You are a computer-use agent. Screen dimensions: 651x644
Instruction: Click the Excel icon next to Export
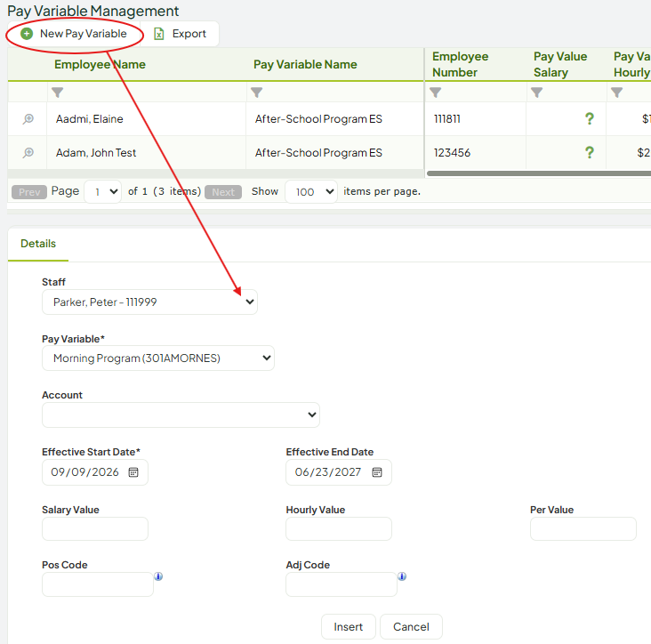(x=159, y=34)
